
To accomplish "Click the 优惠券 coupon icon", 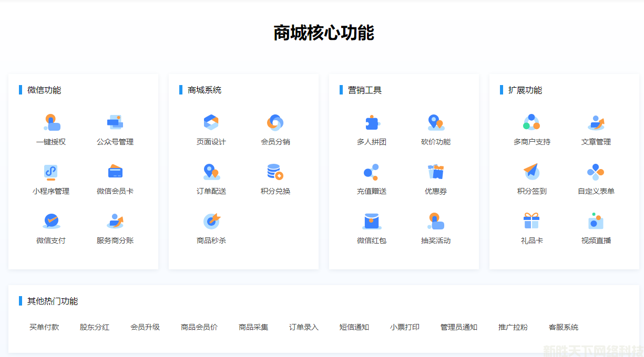I will (435, 172).
